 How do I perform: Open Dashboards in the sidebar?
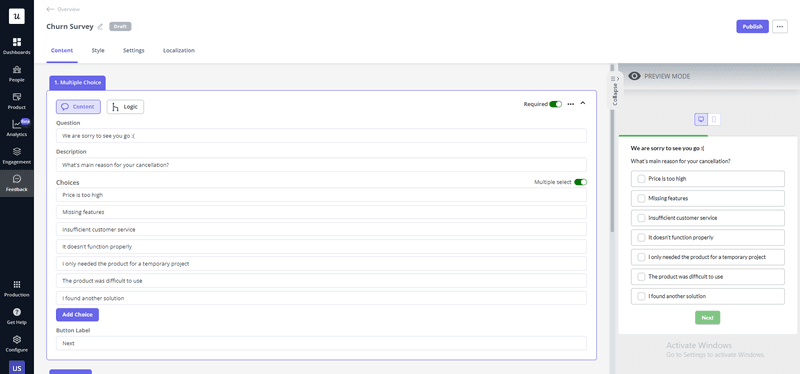[17, 45]
